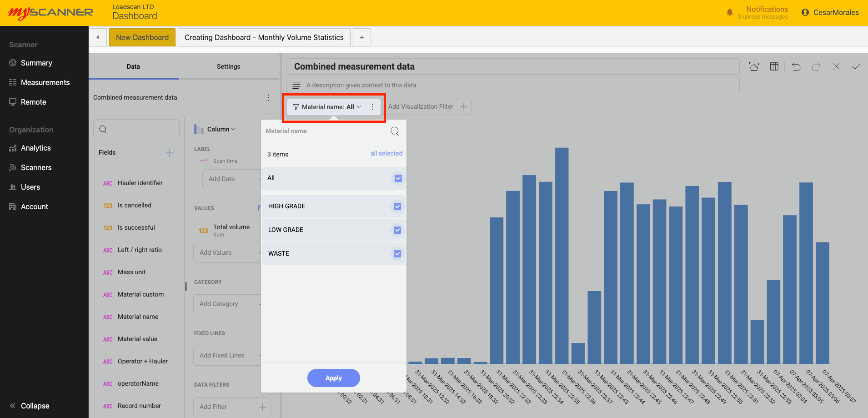Edit the Combined measurement data title field
The height and width of the screenshot is (418, 868).
coord(513,66)
